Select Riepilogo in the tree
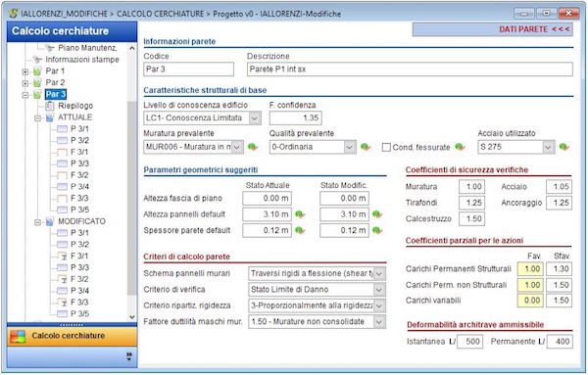588x375 pixels. click(x=75, y=106)
